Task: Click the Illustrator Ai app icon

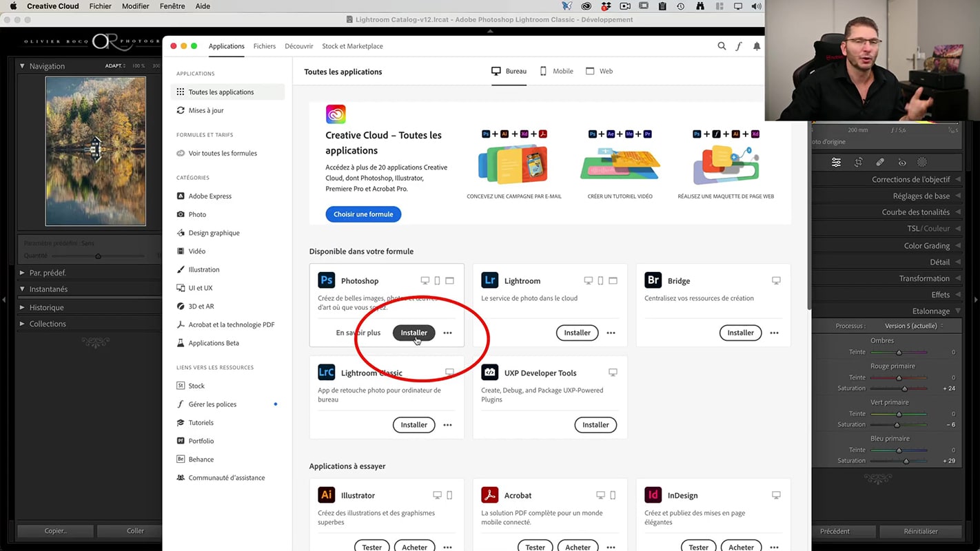Action: coord(327,495)
